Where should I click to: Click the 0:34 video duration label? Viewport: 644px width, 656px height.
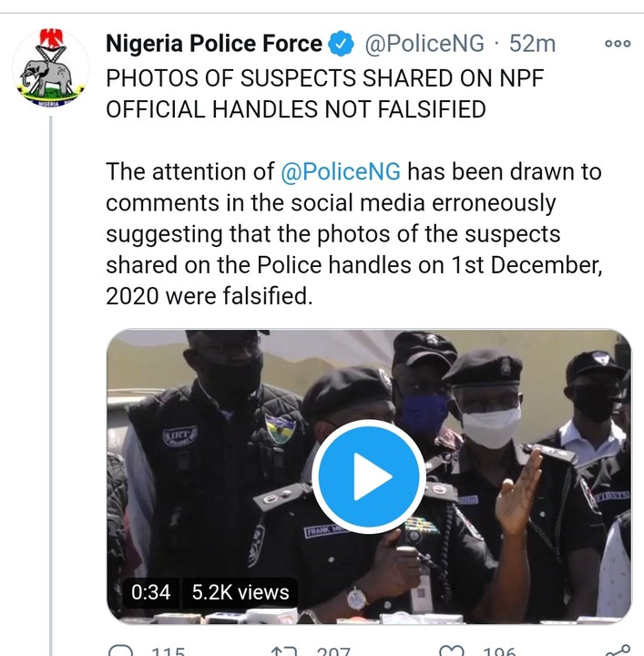pos(150,591)
